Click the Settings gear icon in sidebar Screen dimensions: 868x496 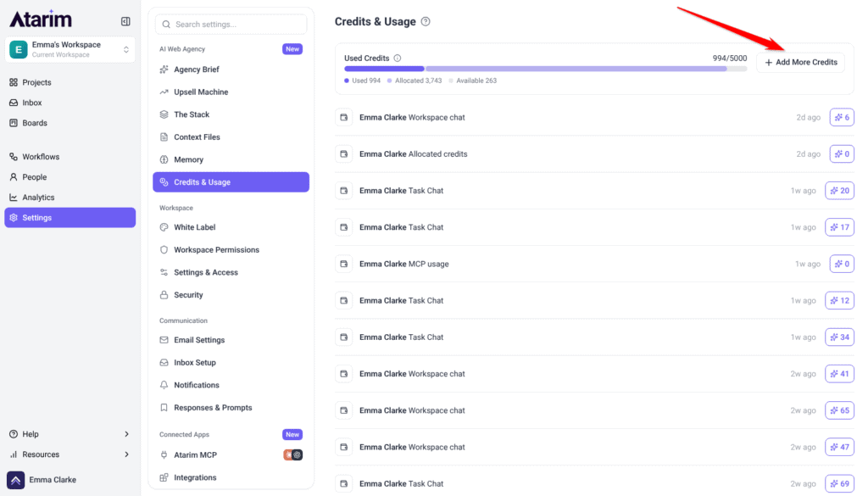(x=14, y=218)
